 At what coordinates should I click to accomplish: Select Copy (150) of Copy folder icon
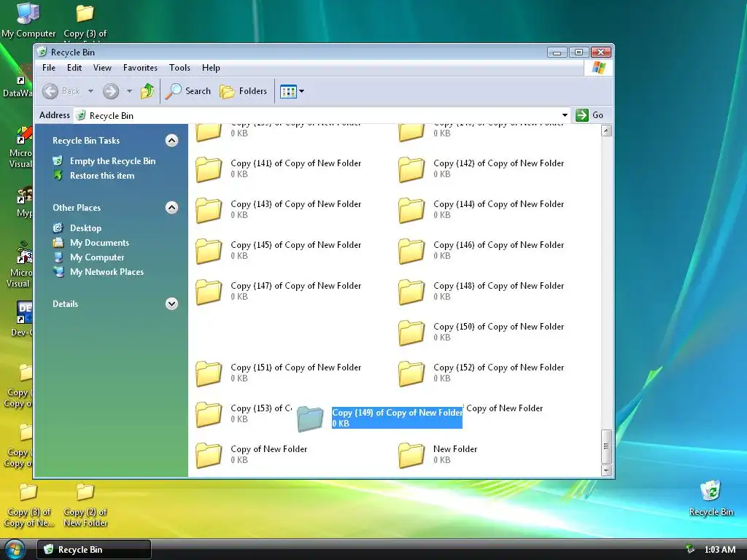(411, 332)
